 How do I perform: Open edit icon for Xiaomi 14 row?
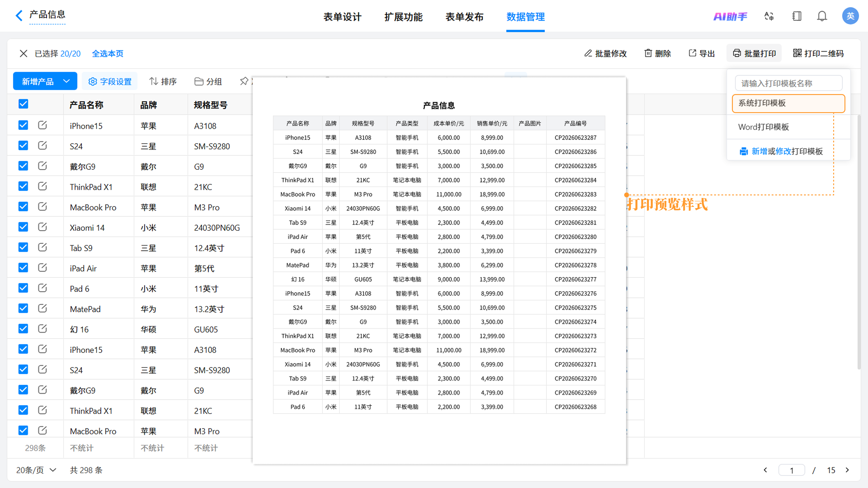click(42, 227)
